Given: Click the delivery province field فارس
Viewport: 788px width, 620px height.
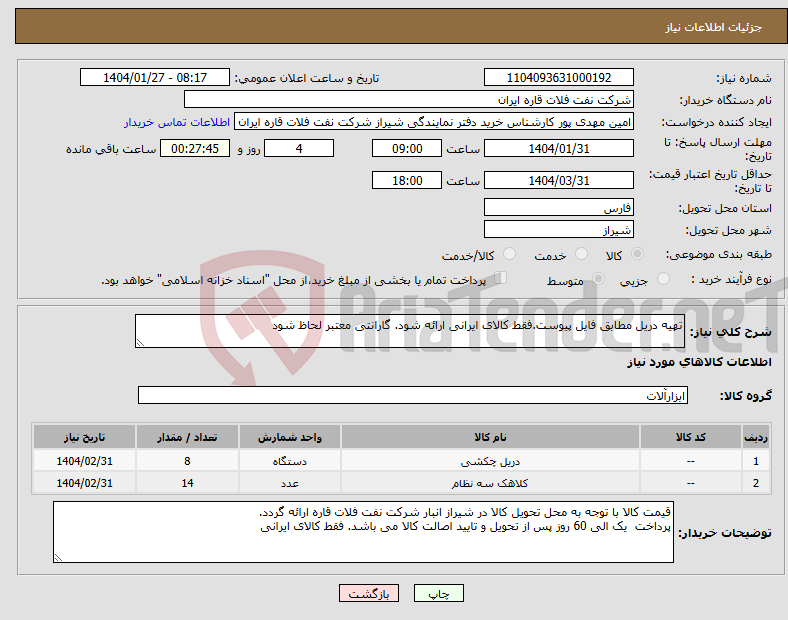Looking at the screenshot, I should pyautogui.click(x=559, y=208).
